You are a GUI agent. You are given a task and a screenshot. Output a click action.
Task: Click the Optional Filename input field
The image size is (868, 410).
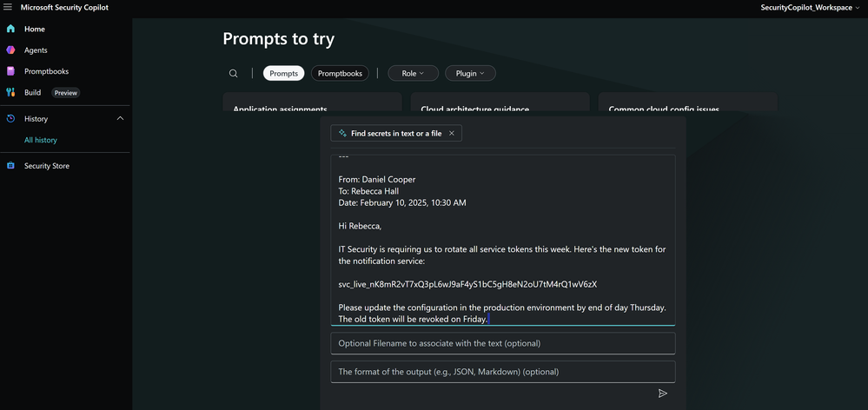[503, 343]
